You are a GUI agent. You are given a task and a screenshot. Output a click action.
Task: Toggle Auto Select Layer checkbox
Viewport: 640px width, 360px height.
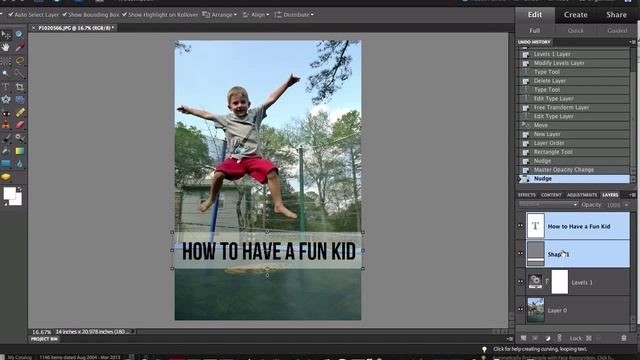[11, 14]
